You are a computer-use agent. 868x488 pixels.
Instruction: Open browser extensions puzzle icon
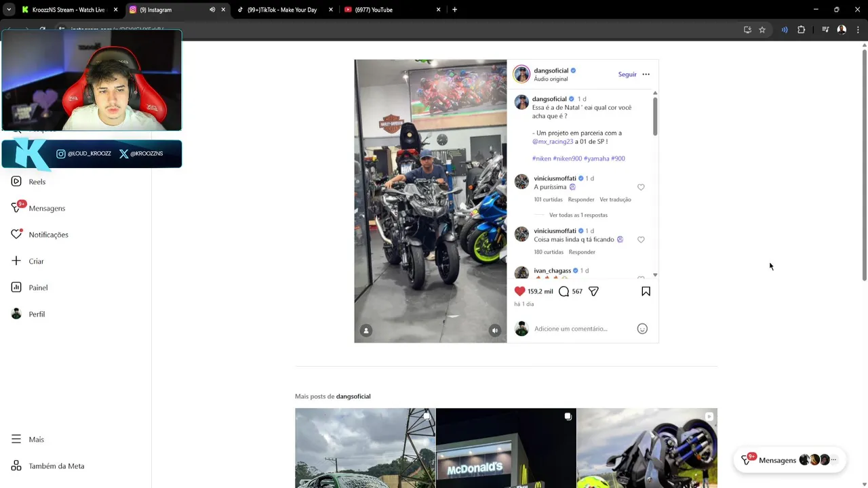[802, 30]
